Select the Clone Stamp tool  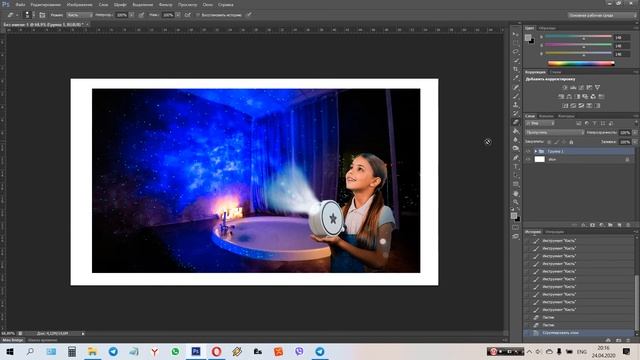click(516, 105)
